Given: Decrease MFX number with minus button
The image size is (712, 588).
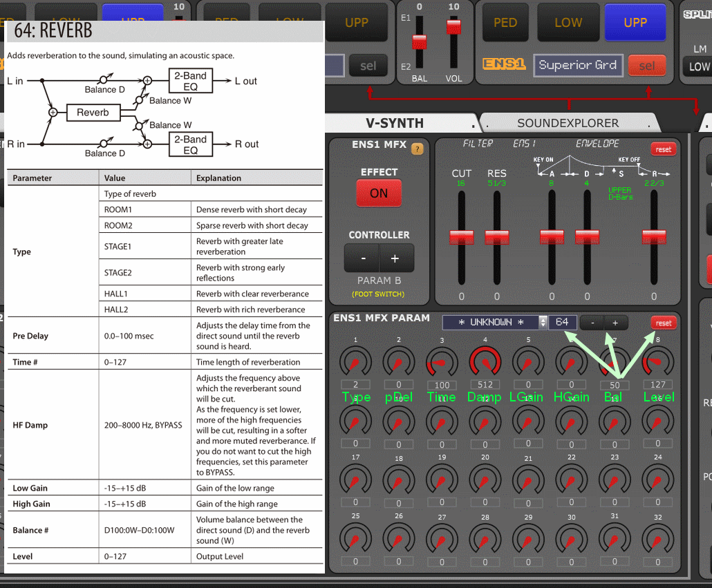Looking at the screenshot, I should point(592,323).
